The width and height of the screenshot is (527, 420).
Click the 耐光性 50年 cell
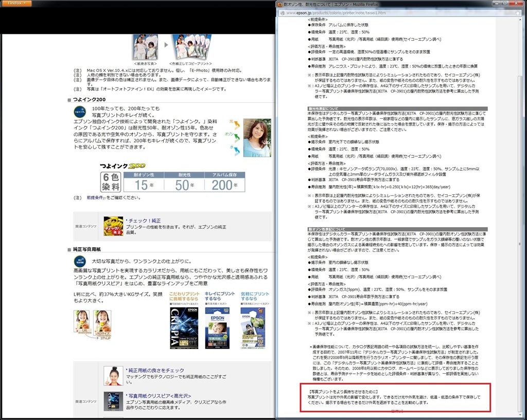(184, 182)
